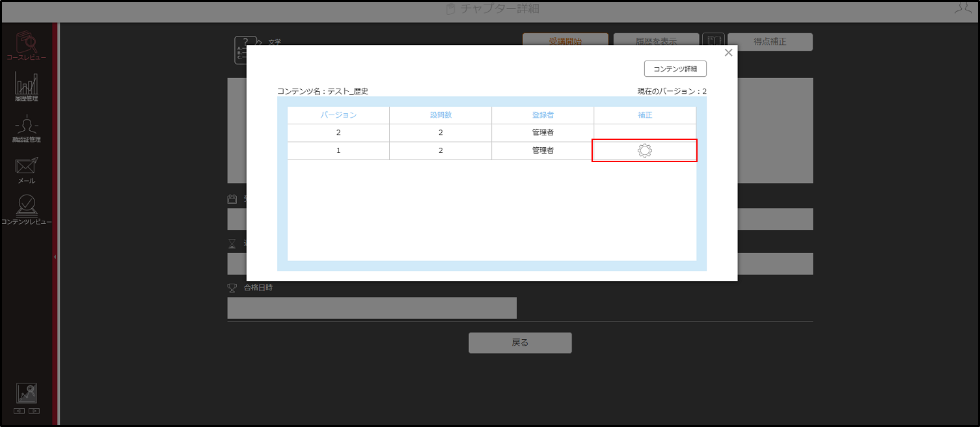Click the gear icon in version 1 row

click(645, 150)
